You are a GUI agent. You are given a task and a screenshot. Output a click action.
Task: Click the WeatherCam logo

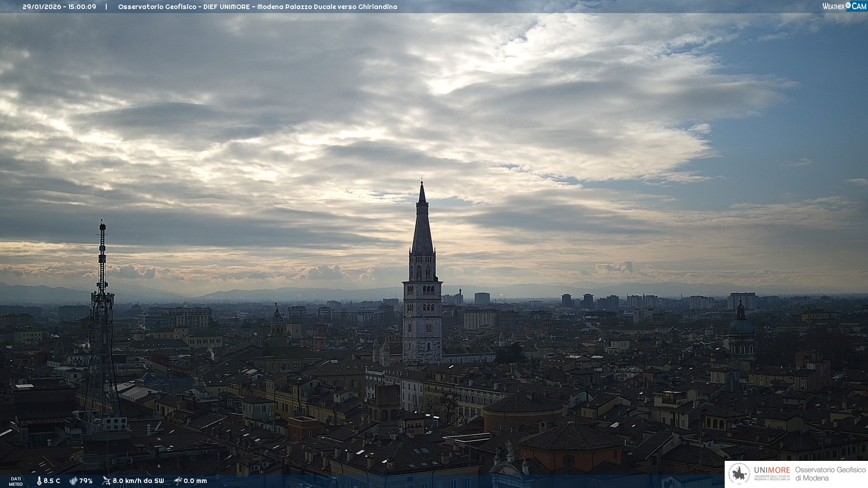coord(844,6)
